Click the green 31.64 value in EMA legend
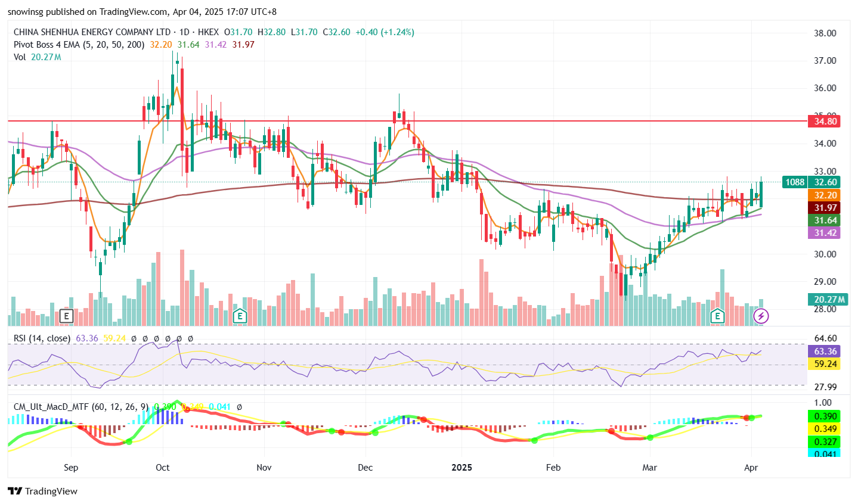 188,45
